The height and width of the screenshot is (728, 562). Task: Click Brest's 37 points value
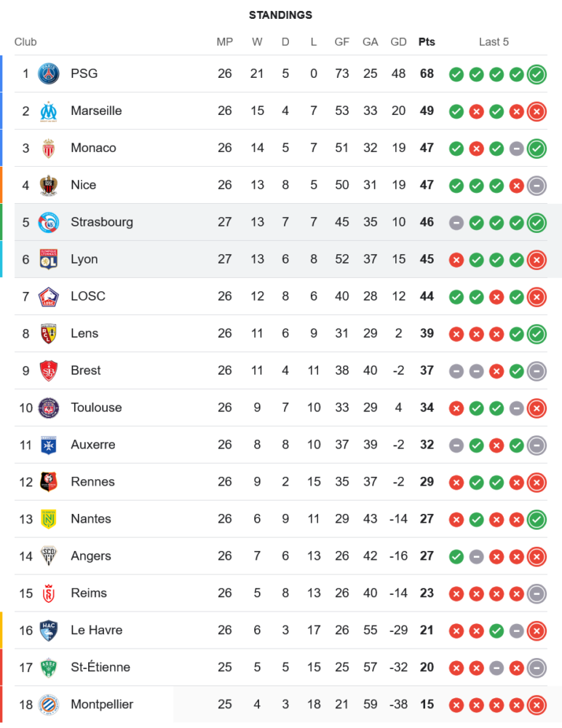[x=427, y=371]
